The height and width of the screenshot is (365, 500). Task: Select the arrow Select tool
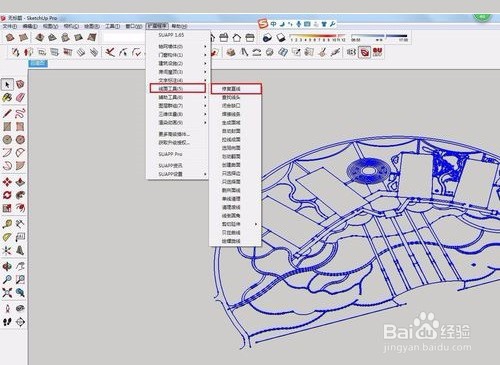[7, 85]
